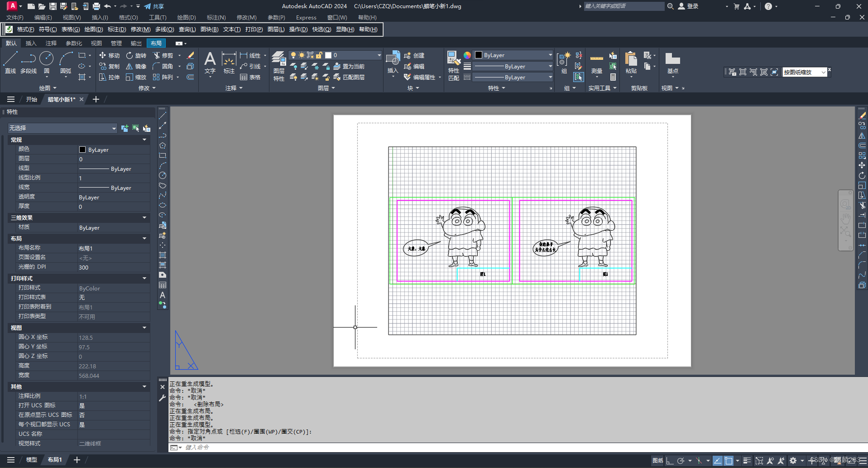Toggle layer lock icon in layer dropdown
Screen dimensions: 868x468
(319, 55)
